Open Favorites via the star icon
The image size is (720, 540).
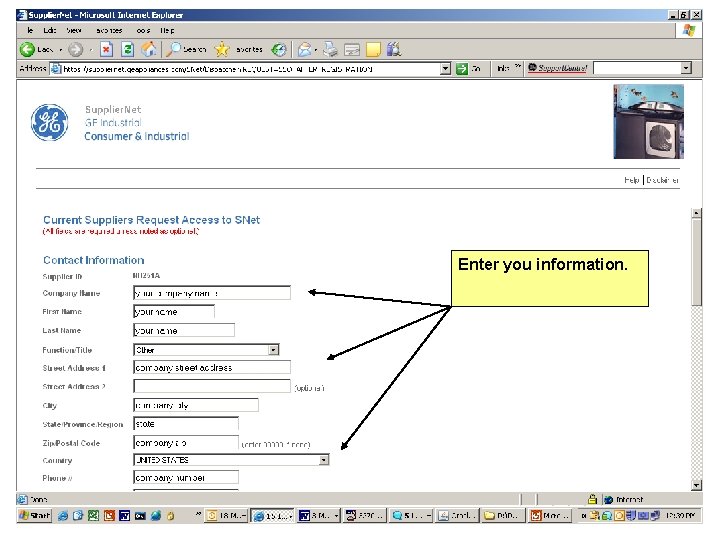(x=222, y=49)
